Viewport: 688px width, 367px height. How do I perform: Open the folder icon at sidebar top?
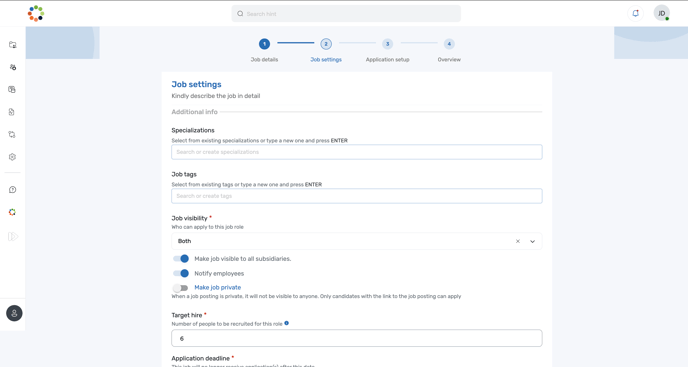click(x=12, y=45)
